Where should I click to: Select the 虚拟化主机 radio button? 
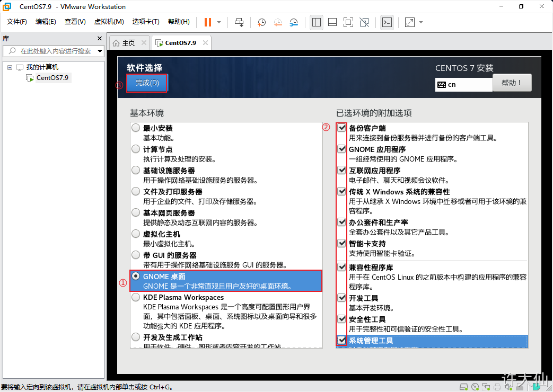136,234
